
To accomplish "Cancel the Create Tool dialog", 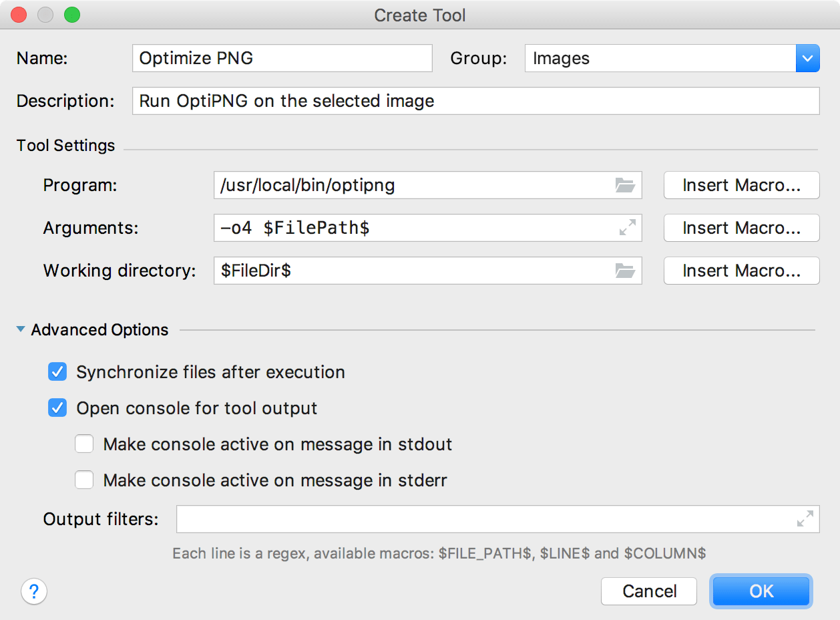I will tap(649, 591).
